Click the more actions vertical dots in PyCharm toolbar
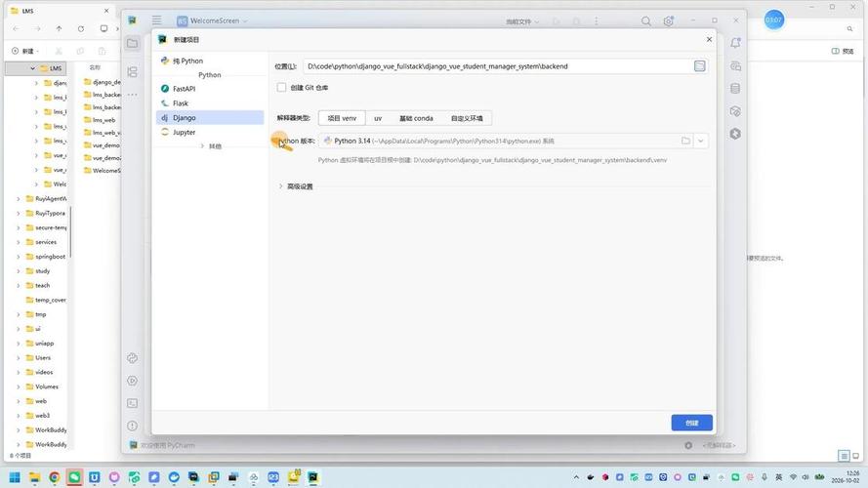The image size is (868, 488). 597,21
